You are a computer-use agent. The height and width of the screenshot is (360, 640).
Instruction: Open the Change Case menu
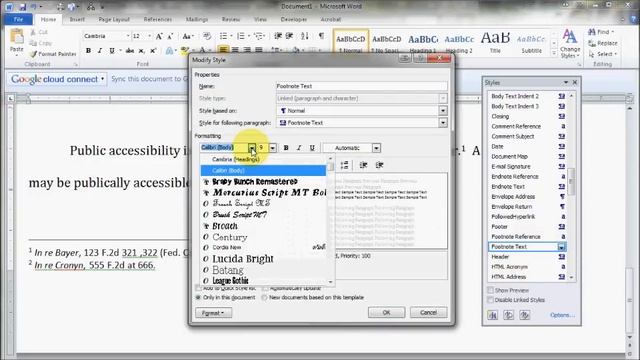pyautogui.click(x=188, y=36)
